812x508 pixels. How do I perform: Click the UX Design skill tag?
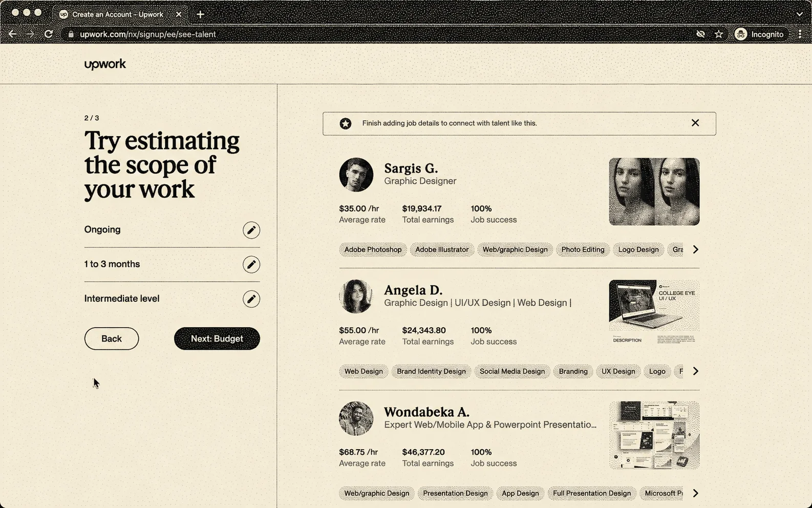[618, 371]
